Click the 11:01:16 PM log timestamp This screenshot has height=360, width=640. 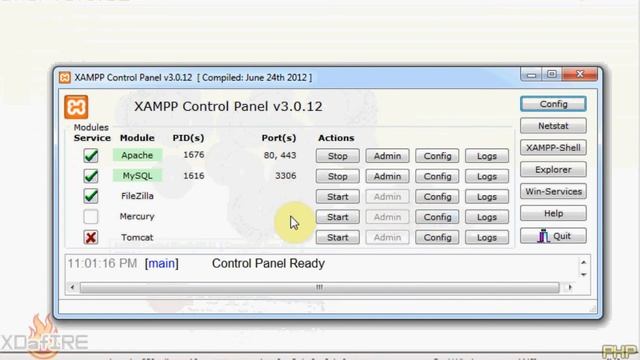(x=102, y=264)
